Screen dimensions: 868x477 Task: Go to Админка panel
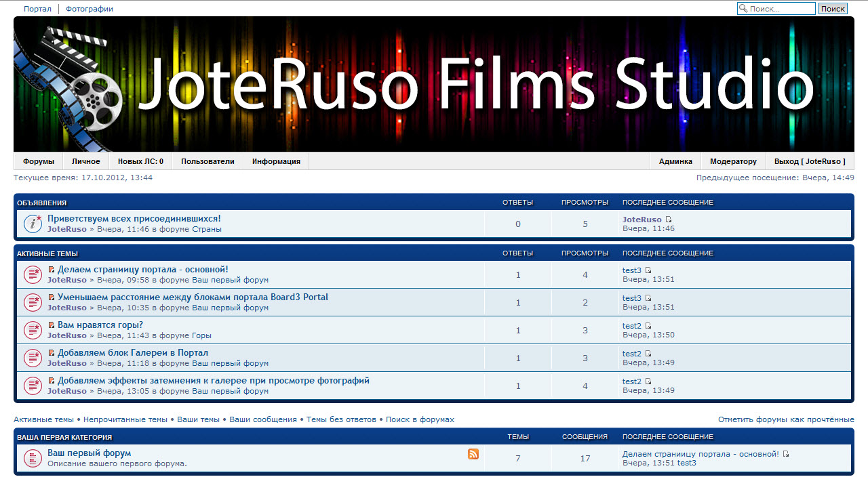(x=675, y=161)
